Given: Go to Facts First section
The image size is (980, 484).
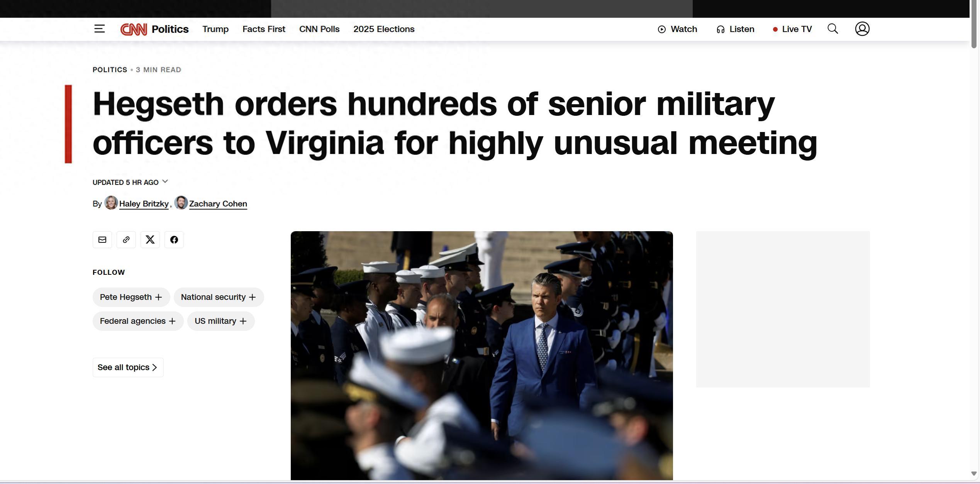Looking at the screenshot, I should (x=264, y=29).
